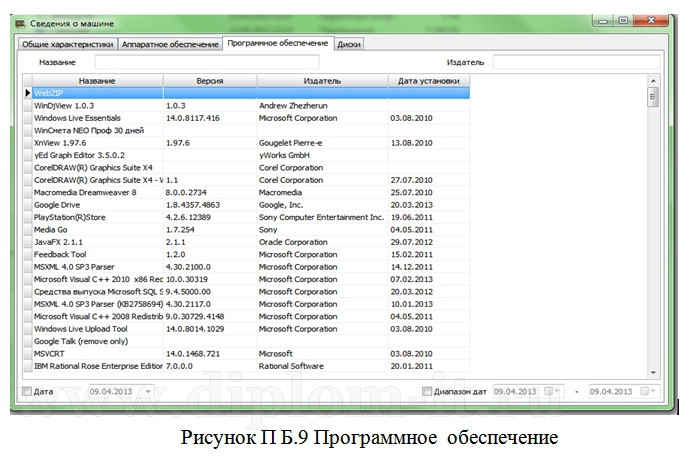Viewport: 693px width, 456px height.
Task: Click the version cell 8.0.0.2734
Action: point(210,192)
